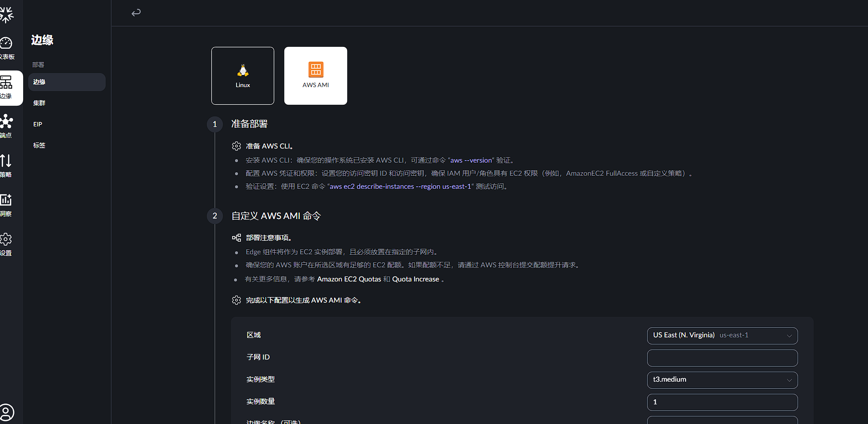Click the app logo at top left
Viewport: 868px width, 424px height.
click(x=7, y=15)
